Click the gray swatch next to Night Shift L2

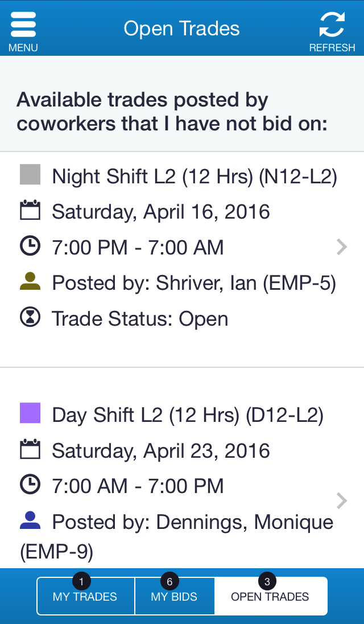click(x=30, y=175)
